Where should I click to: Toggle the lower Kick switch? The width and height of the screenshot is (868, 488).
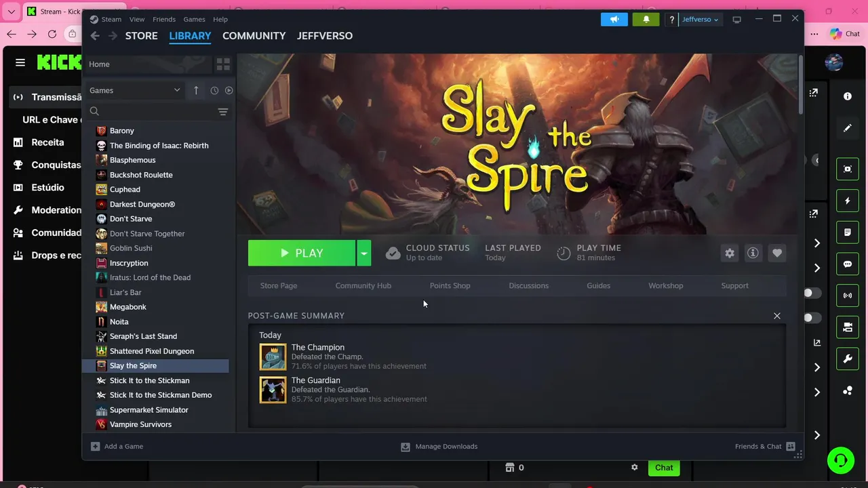[812, 318]
